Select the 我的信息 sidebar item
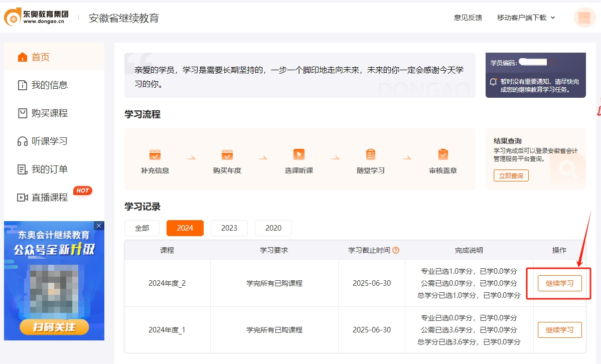 pyautogui.click(x=49, y=85)
